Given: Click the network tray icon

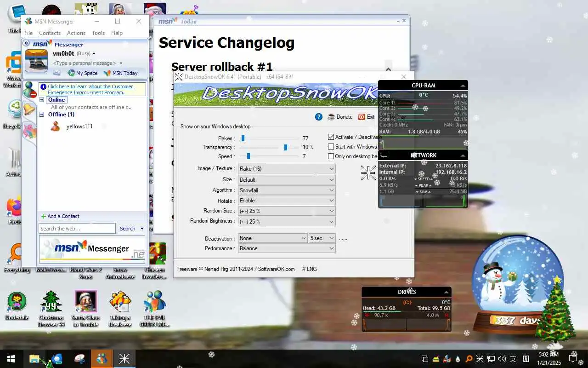Looking at the screenshot, I should click(x=491, y=359).
